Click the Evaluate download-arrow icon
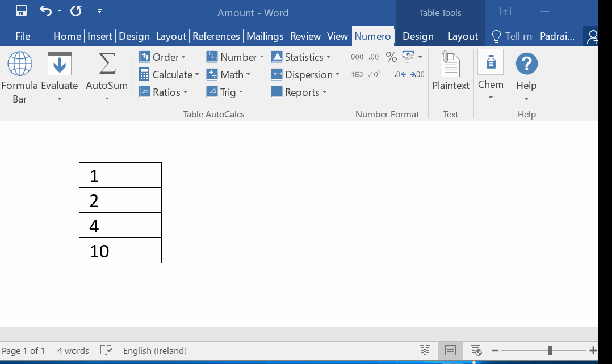 (59, 64)
